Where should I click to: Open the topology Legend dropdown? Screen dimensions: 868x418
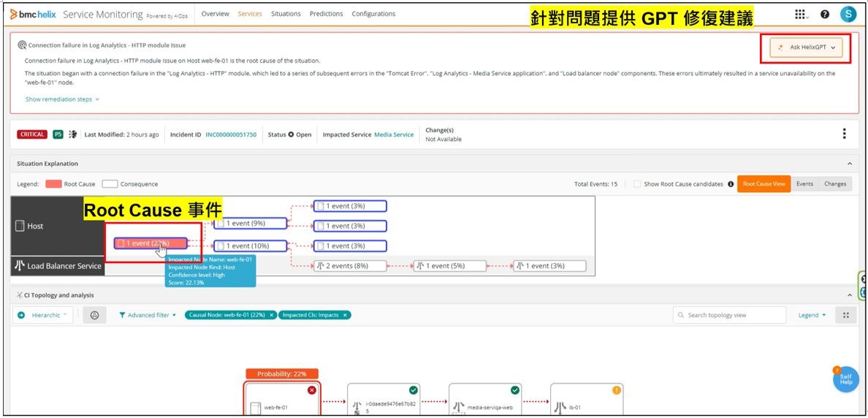(812, 315)
